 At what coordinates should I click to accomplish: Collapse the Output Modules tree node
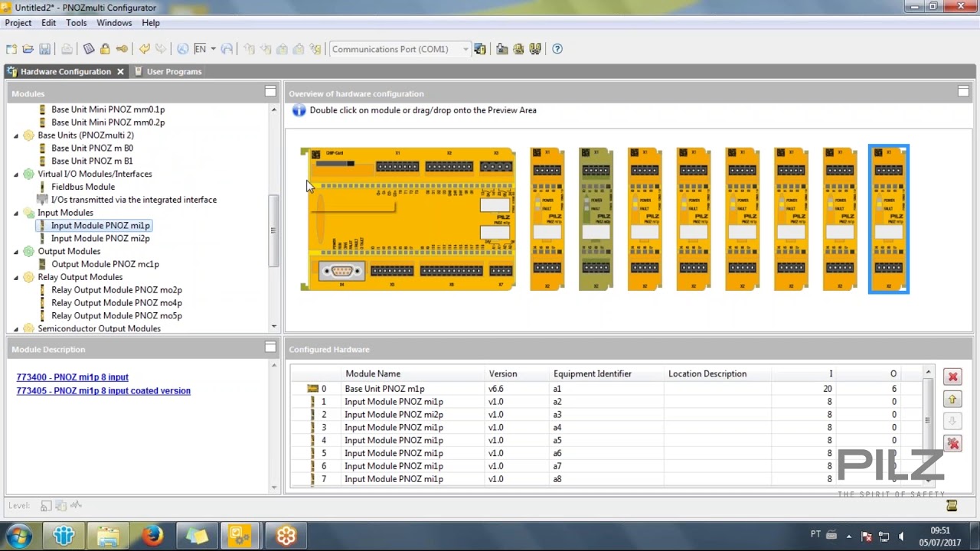[16, 251]
